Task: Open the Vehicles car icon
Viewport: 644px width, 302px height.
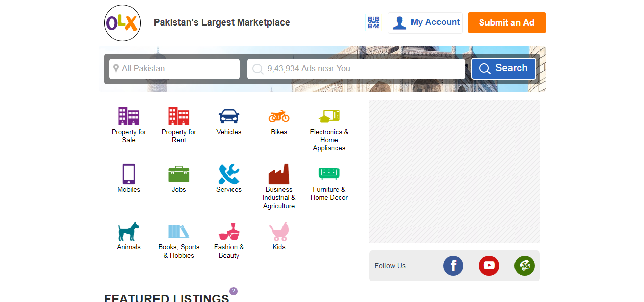Action: point(229,116)
